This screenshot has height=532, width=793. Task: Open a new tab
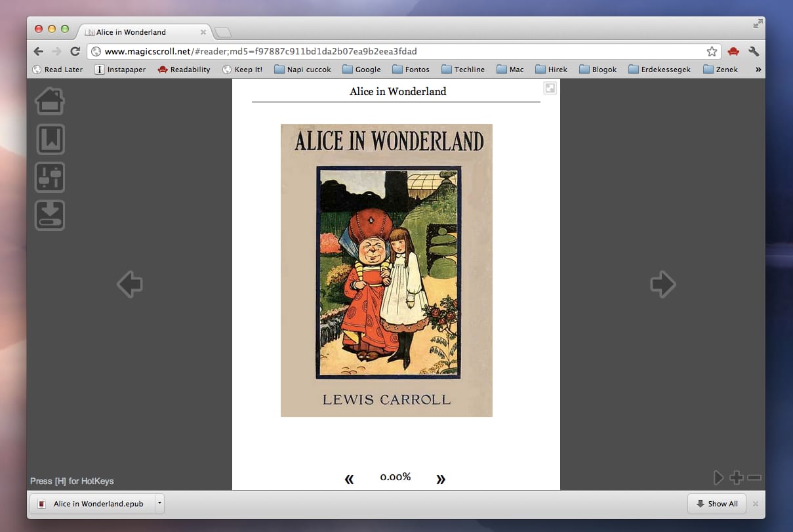[x=222, y=32]
